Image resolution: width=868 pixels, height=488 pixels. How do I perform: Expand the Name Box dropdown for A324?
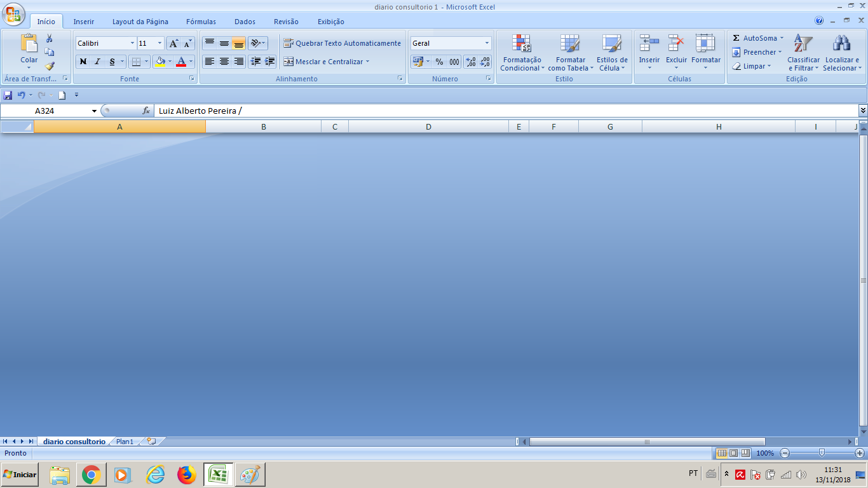(94, 111)
